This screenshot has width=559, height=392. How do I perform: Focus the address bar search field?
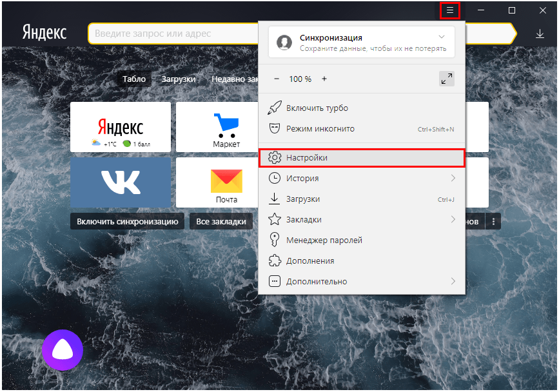pyautogui.click(x=174, y=34)
